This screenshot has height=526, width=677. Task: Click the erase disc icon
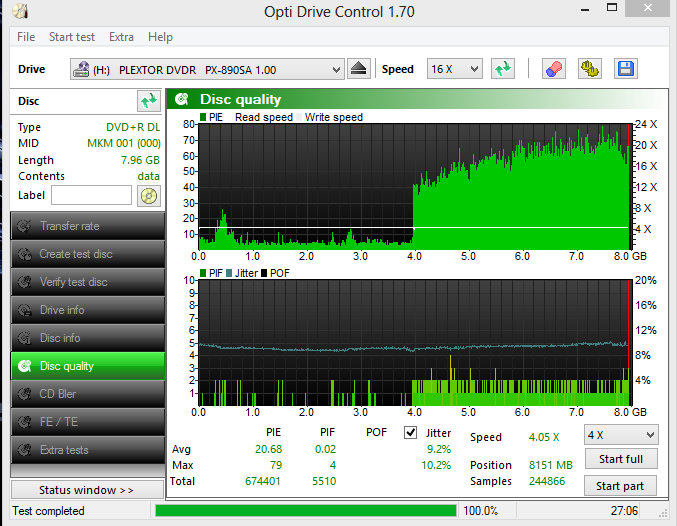tap(553, 70)
